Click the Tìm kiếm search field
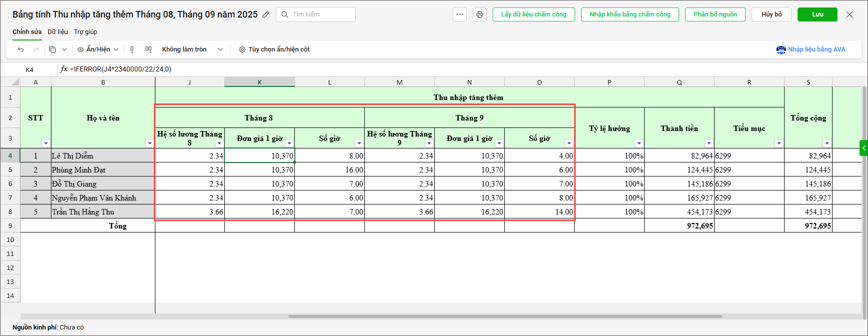Image resolution: width=868 pixels, height=336 pixels. coord(320,14)
